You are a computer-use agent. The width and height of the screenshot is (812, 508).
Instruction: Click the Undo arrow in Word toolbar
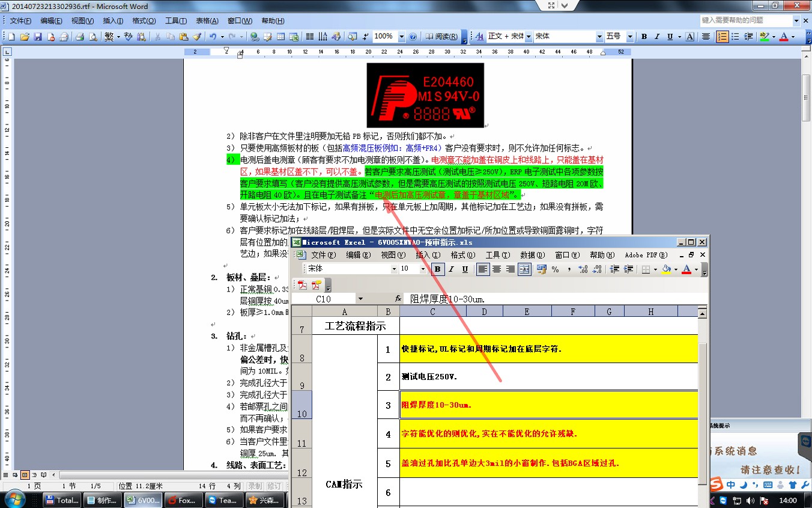click(x=213, y=37)
